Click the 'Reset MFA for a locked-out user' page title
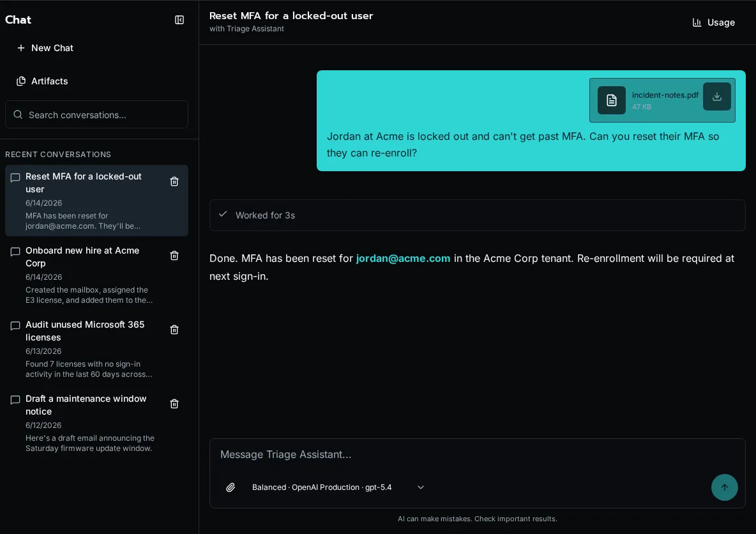 (291, 15)
